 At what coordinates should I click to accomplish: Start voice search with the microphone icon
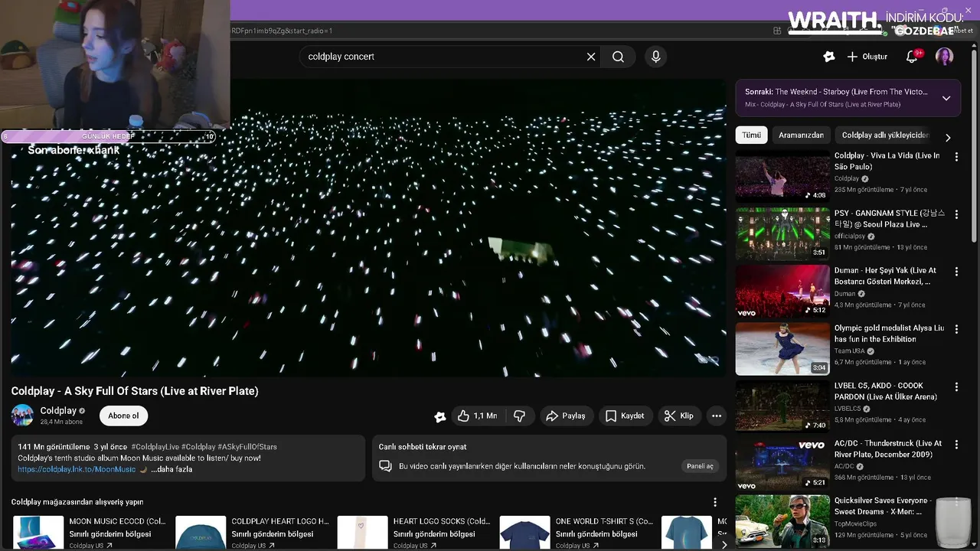(x=655, y=57)
